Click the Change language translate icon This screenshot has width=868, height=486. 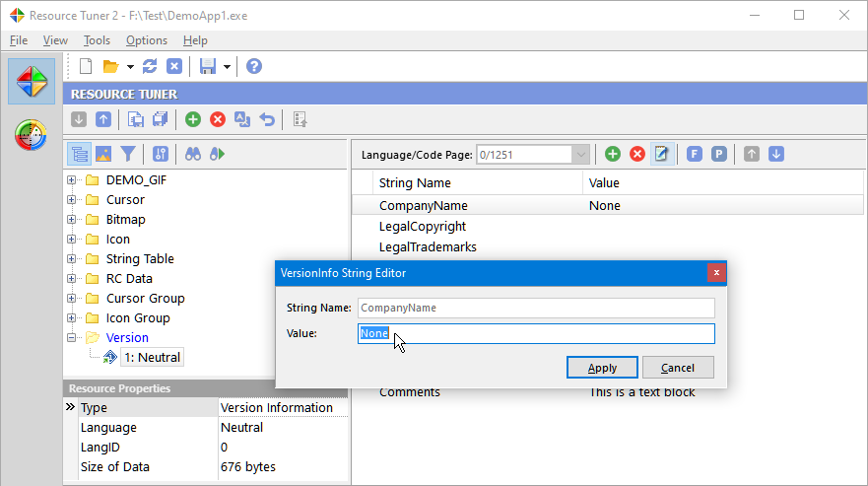pyautogui.click(x=242, y=119)
